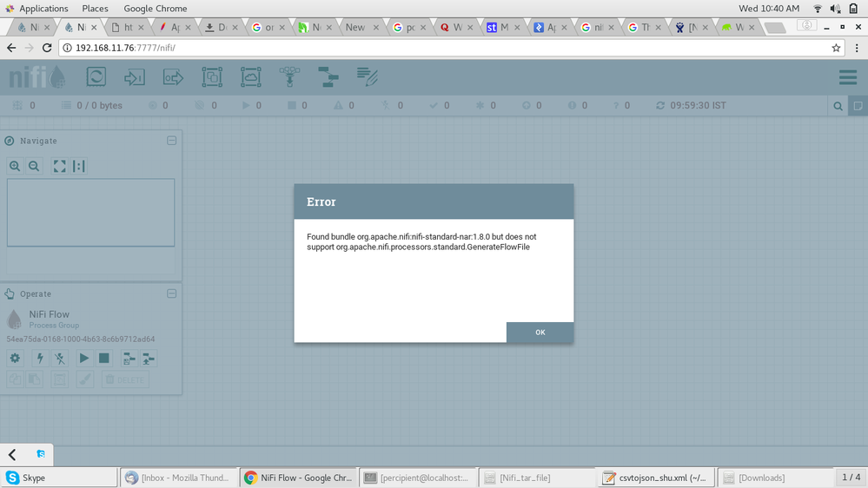Switch to the 'ht' Chrome tab
Viewport: 868px width, 488px height.
(128, 27)
